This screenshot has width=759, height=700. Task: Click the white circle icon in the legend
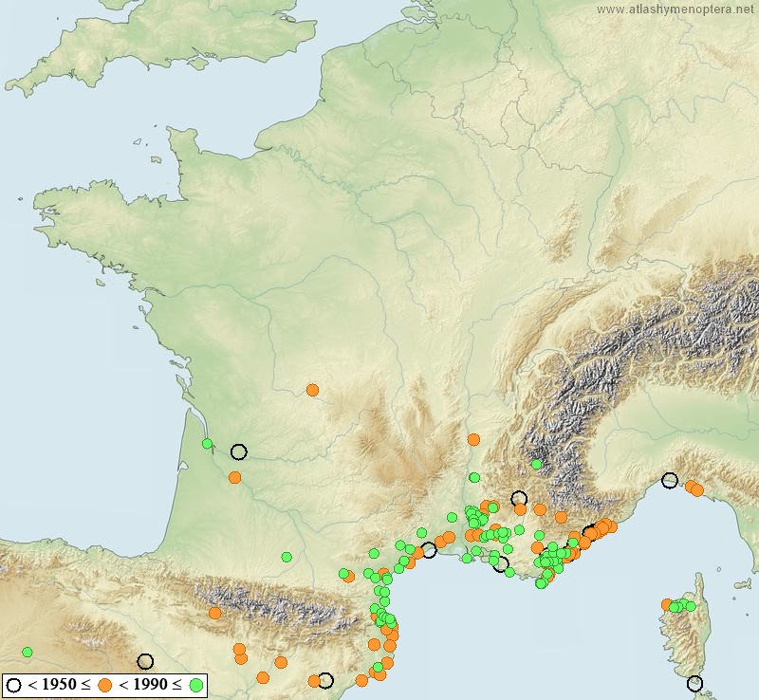13,684
